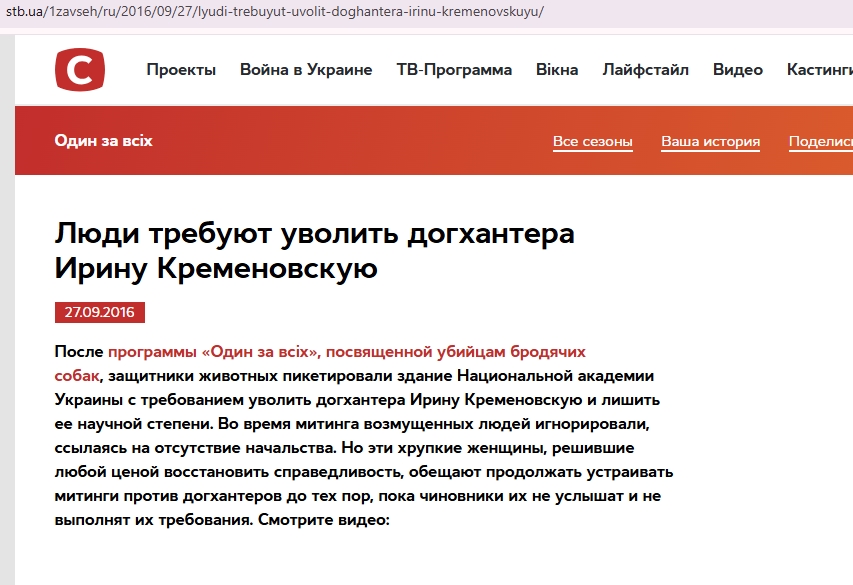Open the Все сезоны tab
853x585 pixels.
(x=593, y=142)
